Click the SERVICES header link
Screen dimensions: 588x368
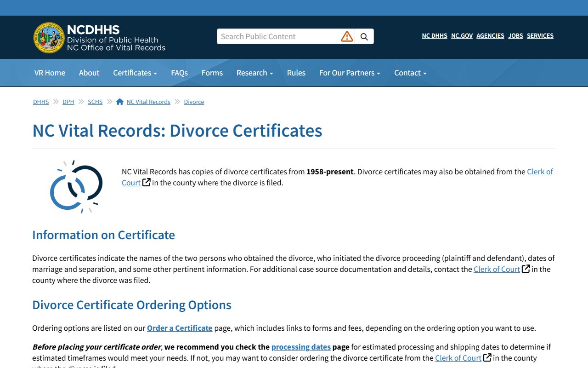pyautogui.click(x=540, y=35)
